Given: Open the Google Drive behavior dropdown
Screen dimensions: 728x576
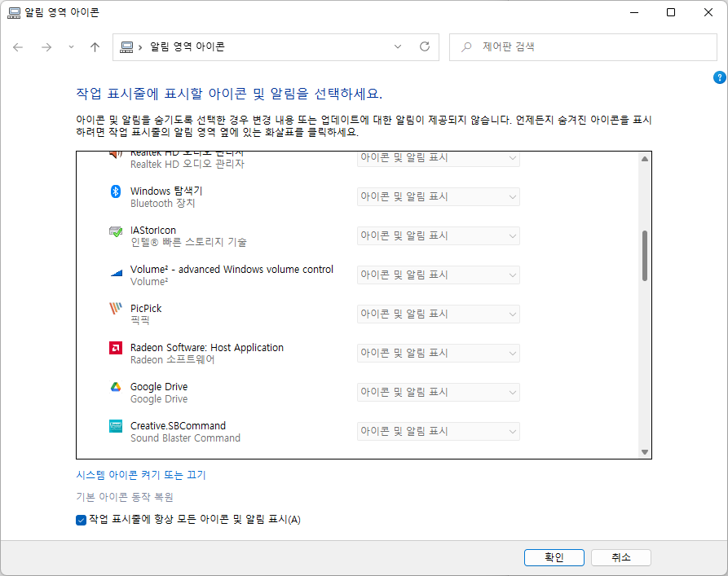Looking at the screenshot, I should [x=439, y=392].
